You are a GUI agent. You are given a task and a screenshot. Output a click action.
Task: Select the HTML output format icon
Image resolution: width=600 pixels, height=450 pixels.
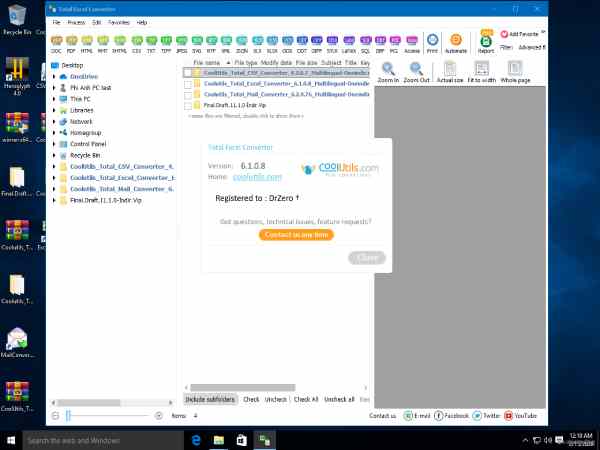coord(87,44)
